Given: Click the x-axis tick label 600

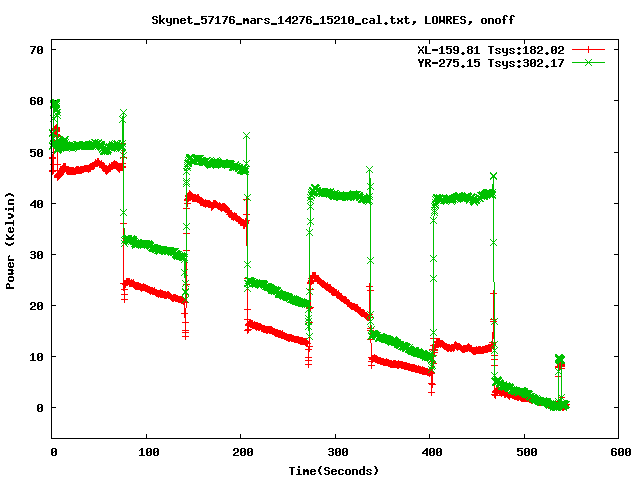Looking at the screenshot, I should click(620, 452).
